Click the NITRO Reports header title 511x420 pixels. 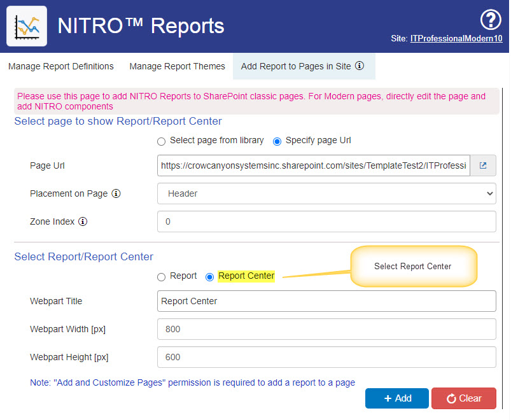click(141, 25)
